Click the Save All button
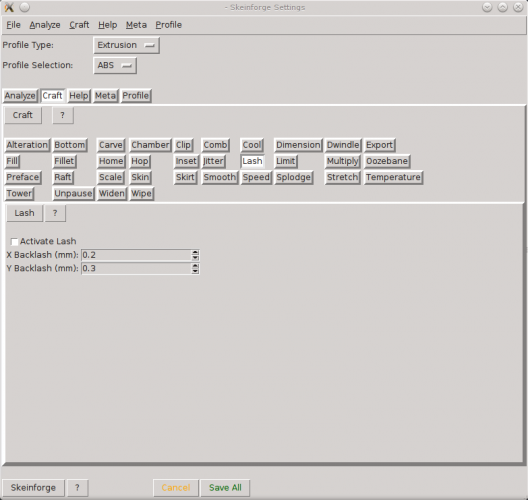 click(x=225, y=488)
